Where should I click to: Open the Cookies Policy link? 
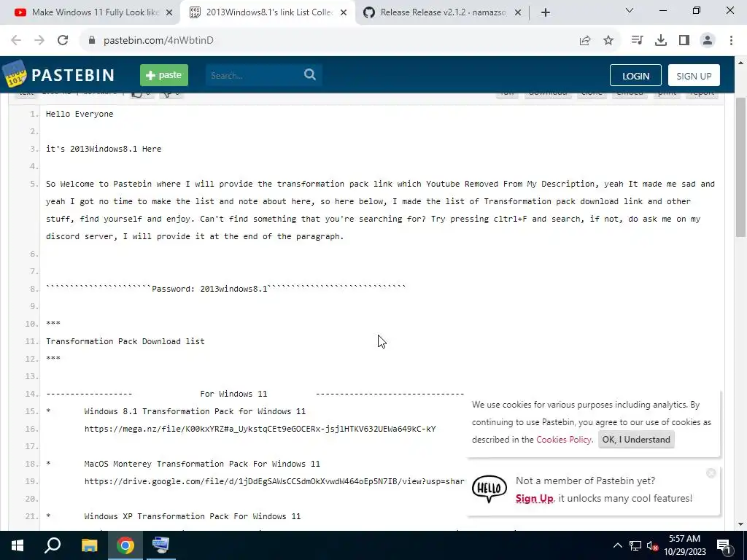coord(564,440)
